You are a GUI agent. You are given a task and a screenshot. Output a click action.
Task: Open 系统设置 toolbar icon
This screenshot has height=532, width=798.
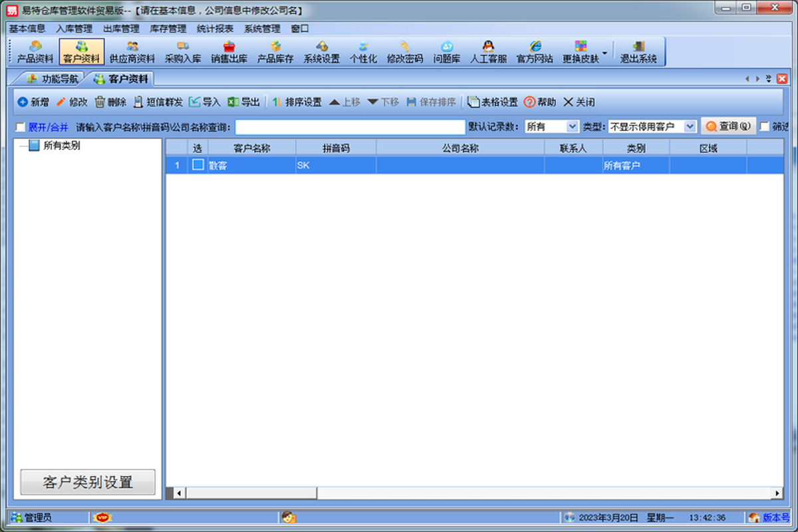tap(322, 52)
